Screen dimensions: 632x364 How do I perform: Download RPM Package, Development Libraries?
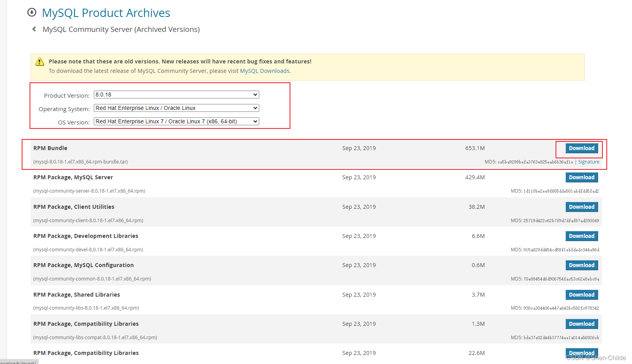pyautogui.click(x=582, y=236)
